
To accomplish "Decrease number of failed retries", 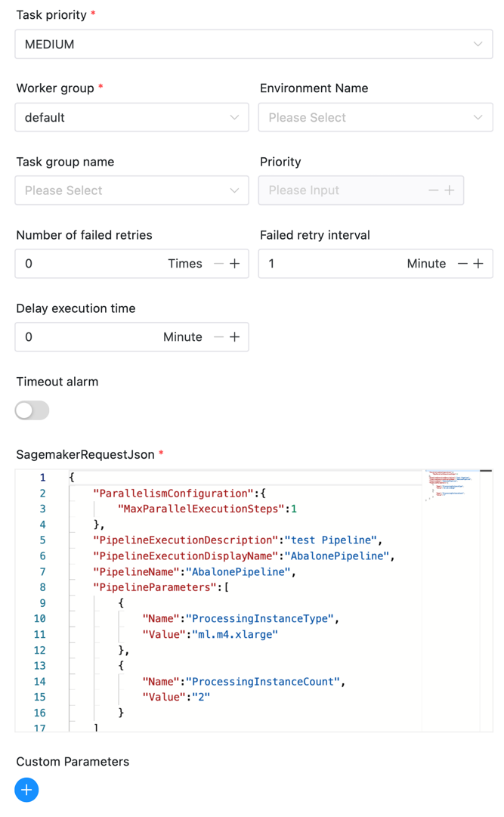I will pyautogui.click(x=219, y=264).
